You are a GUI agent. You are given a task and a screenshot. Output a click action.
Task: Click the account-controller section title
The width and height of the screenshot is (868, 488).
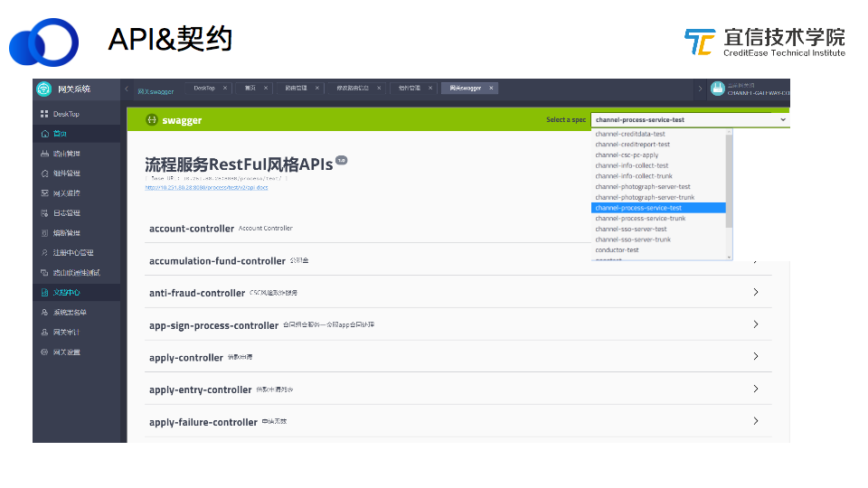tap(192, 229)
